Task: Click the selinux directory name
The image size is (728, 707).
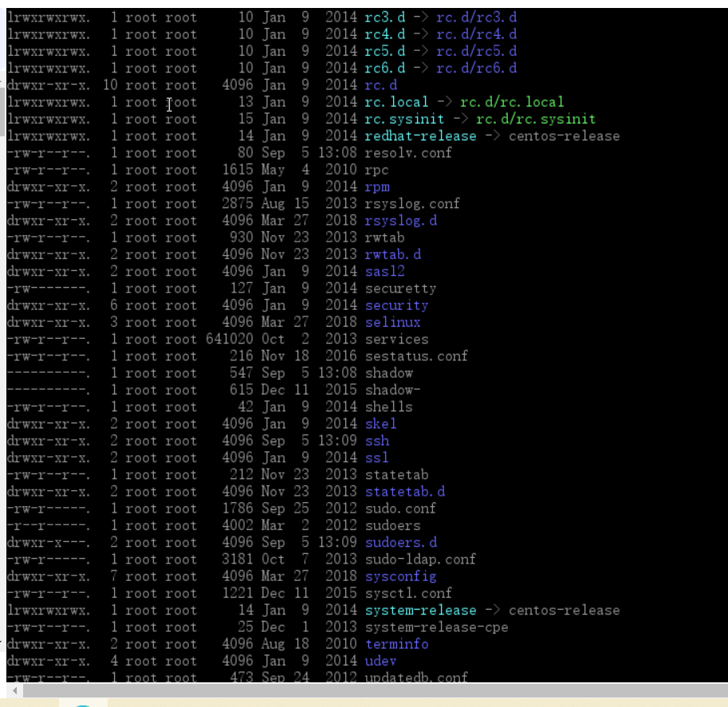Action: point(392,322)
